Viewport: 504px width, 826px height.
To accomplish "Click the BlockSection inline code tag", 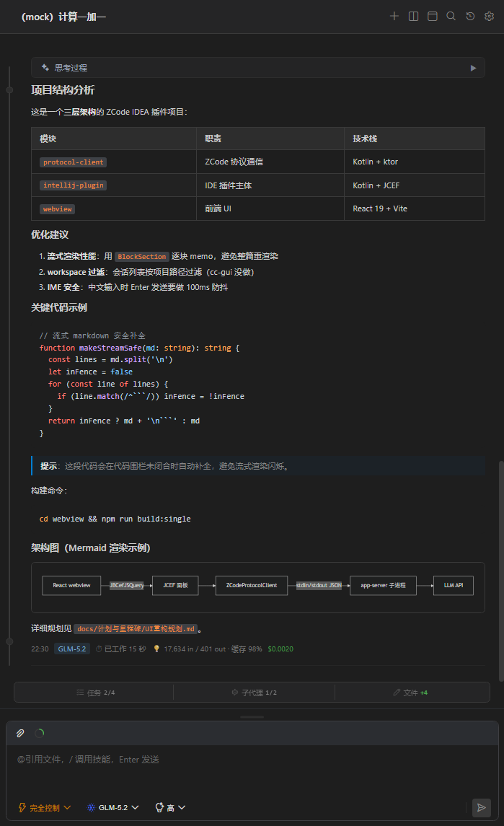I will [141, 257].
